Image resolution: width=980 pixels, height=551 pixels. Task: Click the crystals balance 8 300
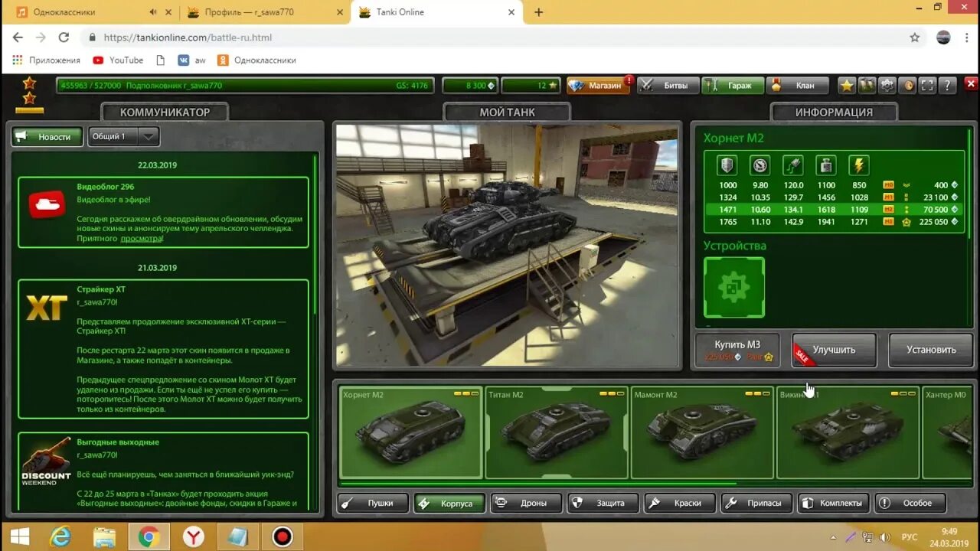[x=470, y=85]
